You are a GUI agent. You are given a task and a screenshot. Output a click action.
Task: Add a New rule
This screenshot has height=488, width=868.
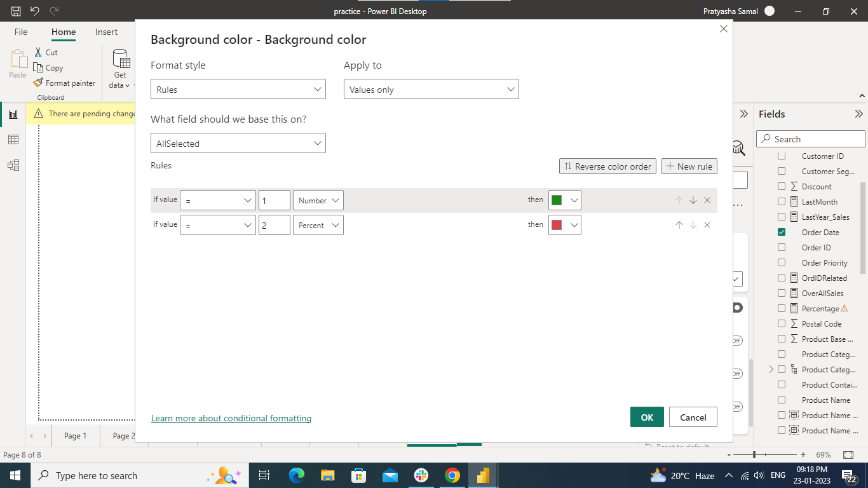tap(689, 166)
